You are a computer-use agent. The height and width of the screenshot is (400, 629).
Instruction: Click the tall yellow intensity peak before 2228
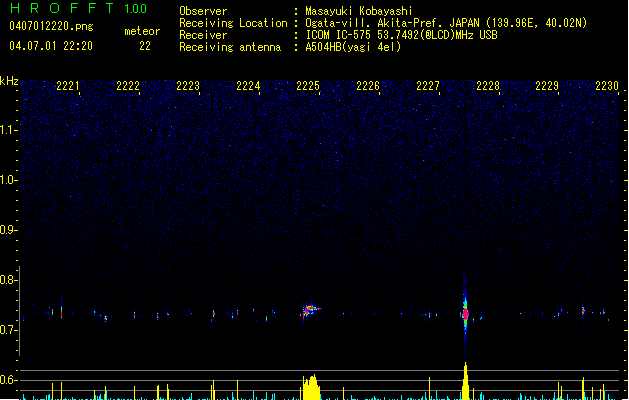[x=465, y=381]
